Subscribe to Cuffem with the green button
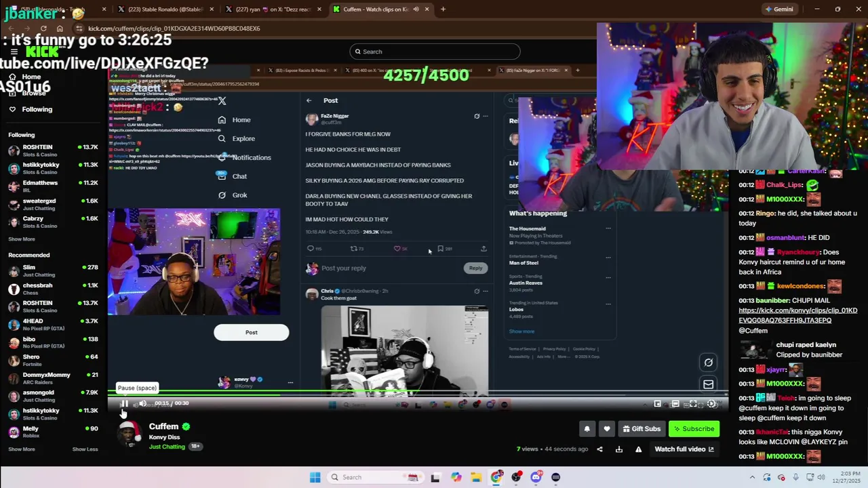 (693, 428)
